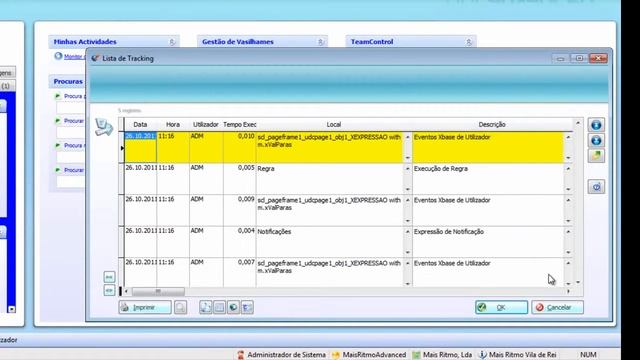Click the Cancelar button

tap(558, 307)
